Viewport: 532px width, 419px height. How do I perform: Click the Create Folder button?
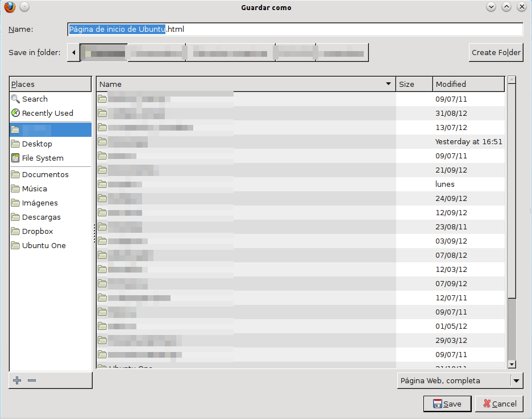tap(496, 52)
